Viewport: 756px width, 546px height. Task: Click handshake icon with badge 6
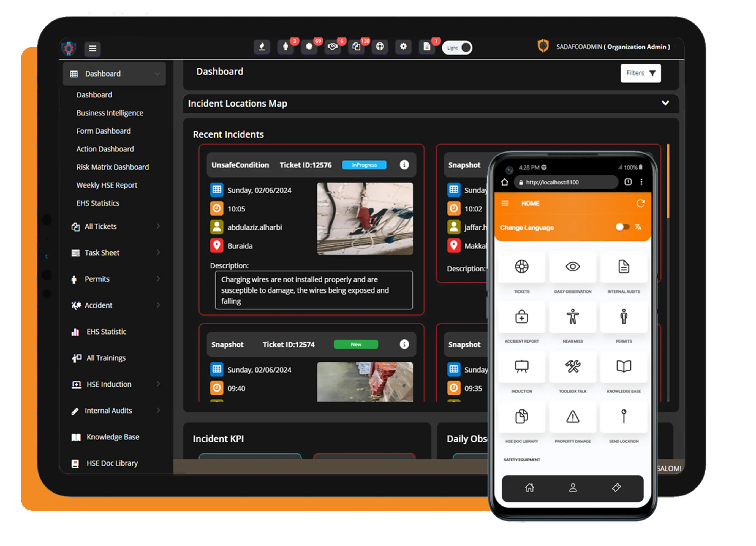[x=332, y=47]
